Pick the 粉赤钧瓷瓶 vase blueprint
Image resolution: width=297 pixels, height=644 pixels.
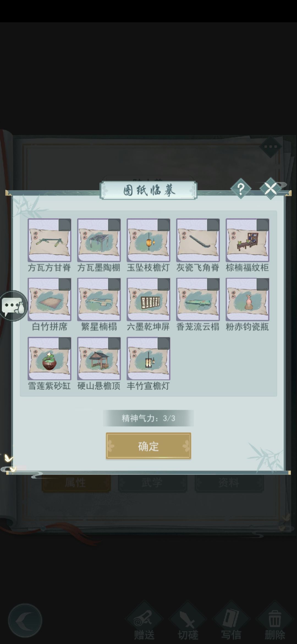point(248,299)
